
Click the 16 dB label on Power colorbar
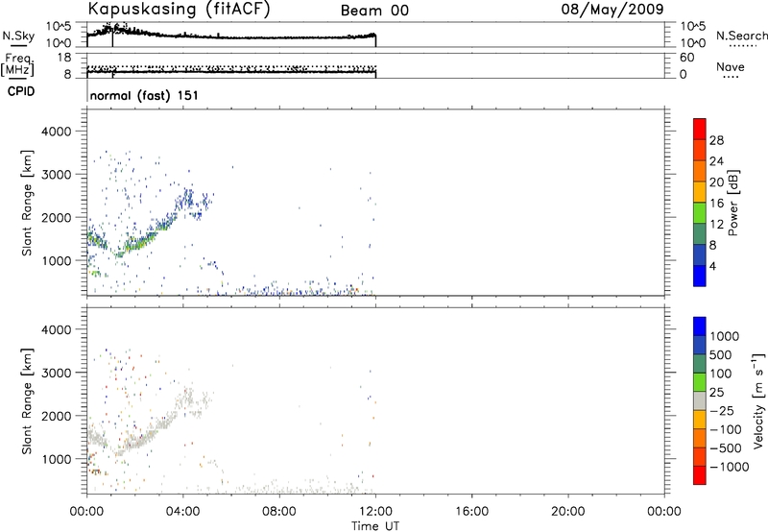(716, 204)
